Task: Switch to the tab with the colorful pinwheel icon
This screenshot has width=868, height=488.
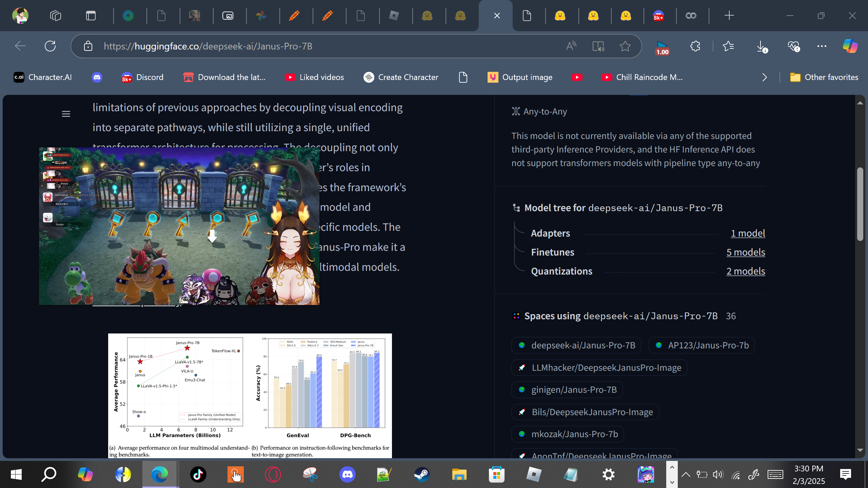Action: [x=261, y=16]
